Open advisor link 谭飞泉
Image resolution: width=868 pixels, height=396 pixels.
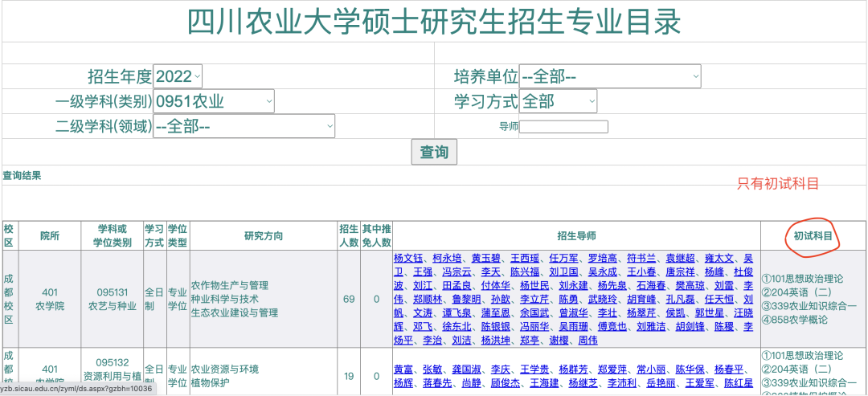(x=457, y=313)
